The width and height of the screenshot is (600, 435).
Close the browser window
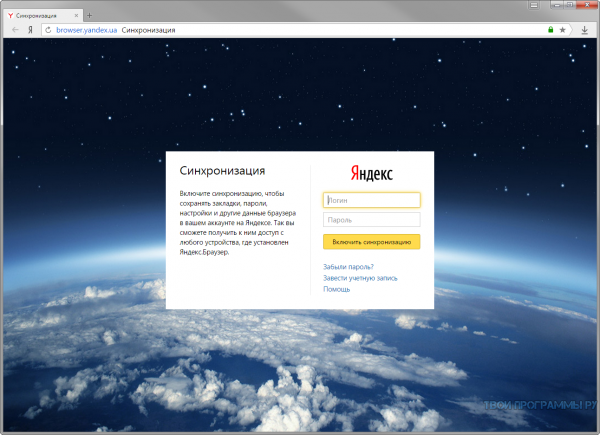pyautogui.click(x=587, y=5)
